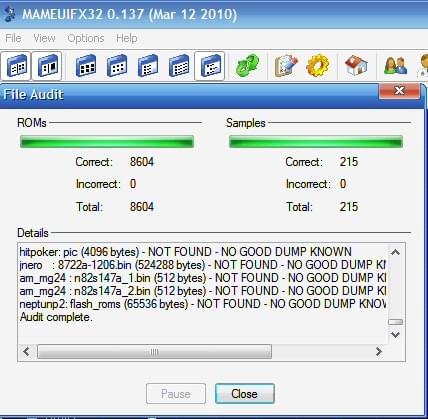Click the ROMs green progress bar
Image resolution: width=428 pixels, height=419 pixels.
pos(107,142)
